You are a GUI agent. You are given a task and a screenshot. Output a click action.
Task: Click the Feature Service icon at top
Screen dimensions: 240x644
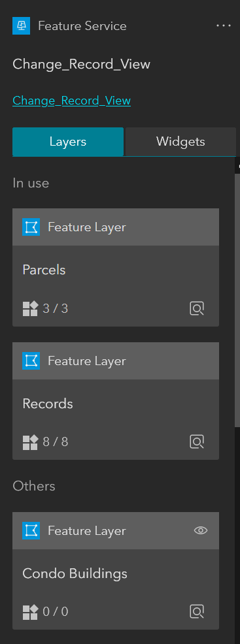pos(22,26)
